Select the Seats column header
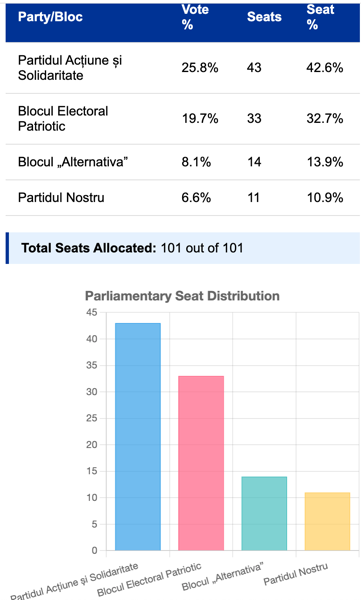 pyautogui.click(x=264, y=17)
